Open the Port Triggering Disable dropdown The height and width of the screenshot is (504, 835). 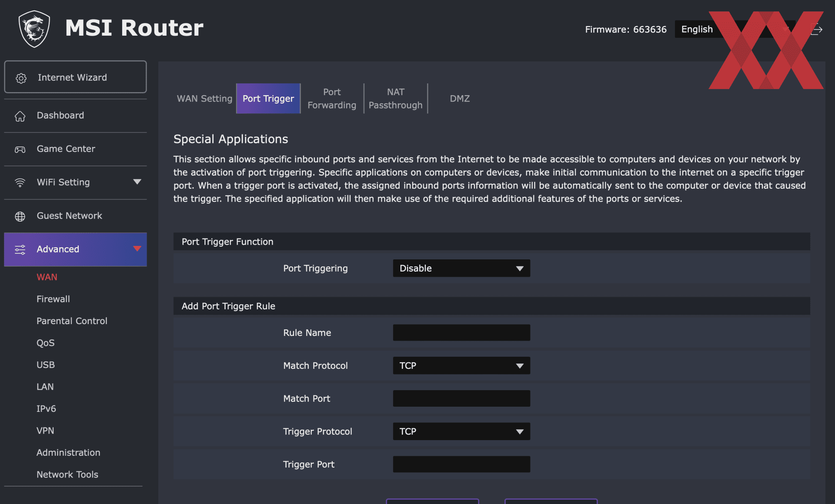click(461, 268)
